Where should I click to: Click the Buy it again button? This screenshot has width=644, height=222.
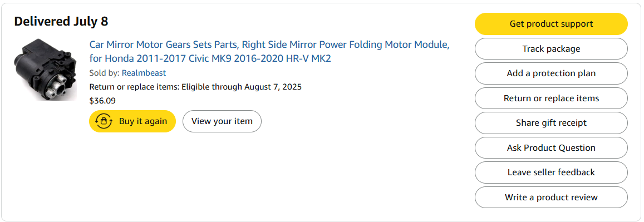pos(132,121)
